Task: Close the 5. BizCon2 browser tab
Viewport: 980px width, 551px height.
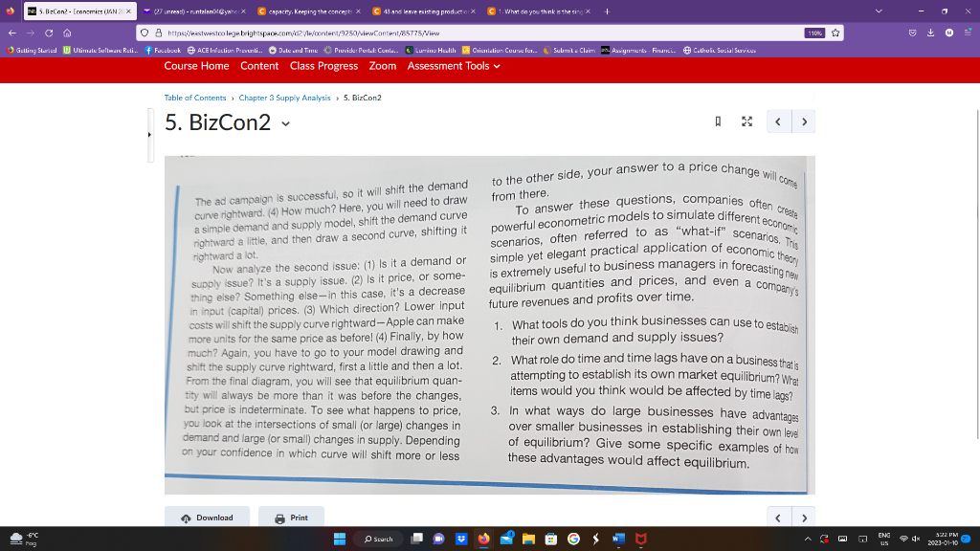Action: click(x=129, y=11)
